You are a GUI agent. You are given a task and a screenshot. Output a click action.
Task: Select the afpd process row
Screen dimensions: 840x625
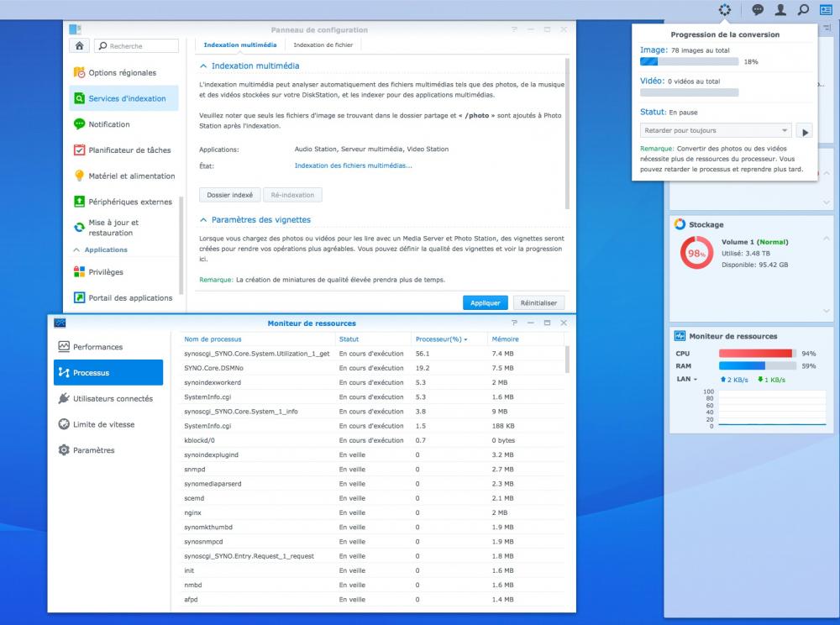pyautogui.click(x=373, y=599)
